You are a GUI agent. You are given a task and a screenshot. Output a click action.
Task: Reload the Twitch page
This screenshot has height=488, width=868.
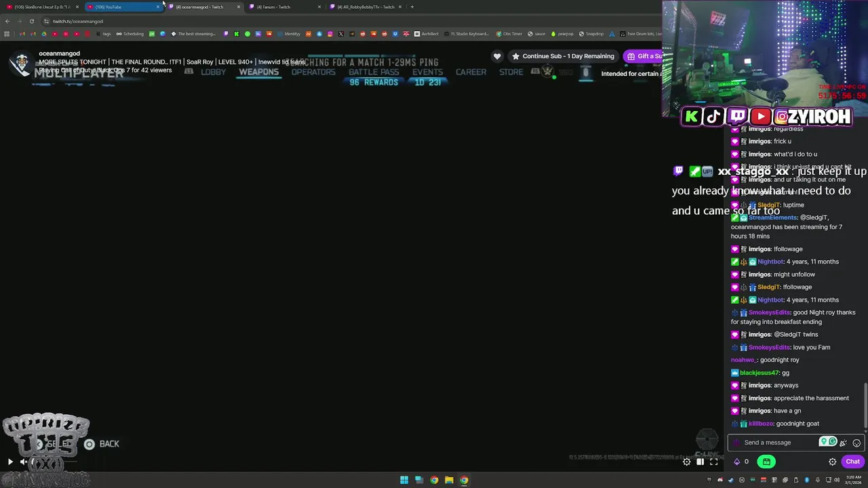pyautogui.click(x=31, y=21)
